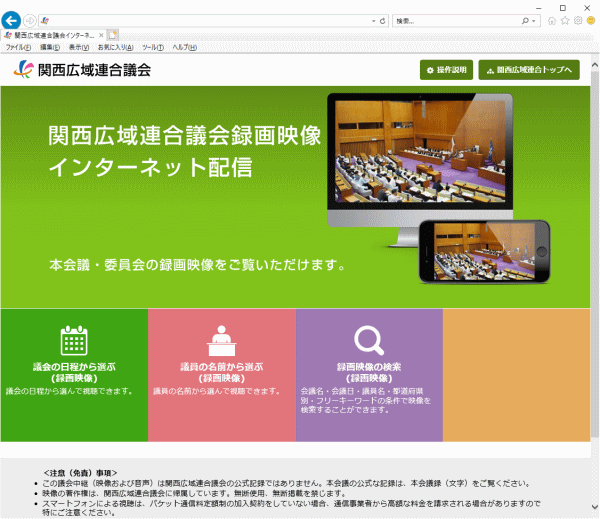Open the address bar dropdown arrow
600x519 pixels.
(374, 21)
